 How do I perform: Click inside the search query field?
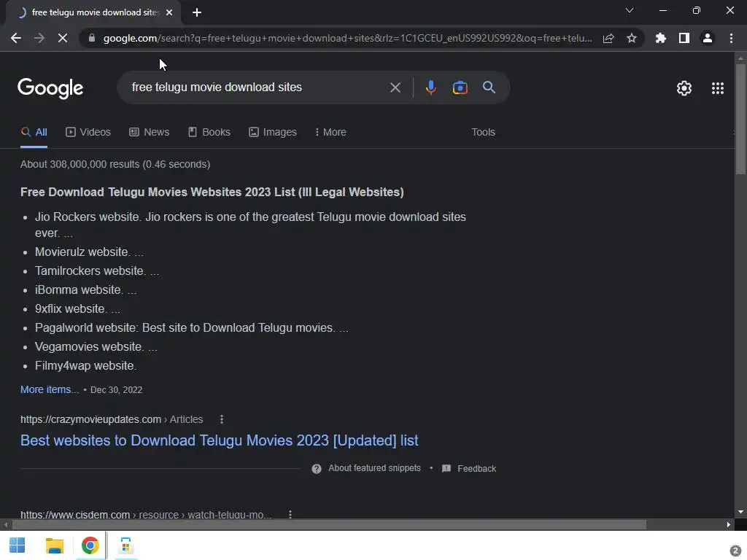(258, 87)
